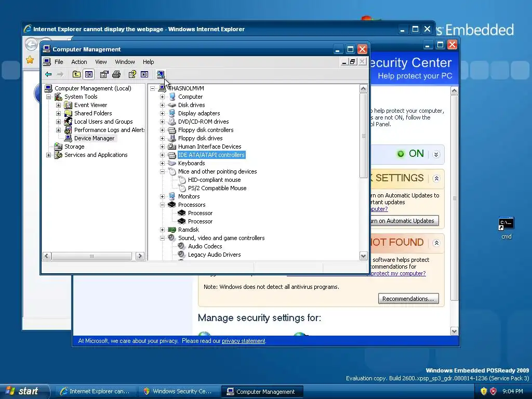Click the yellow security shield tray icon
This screenshot has width=532, height=399.
(484, 391)
